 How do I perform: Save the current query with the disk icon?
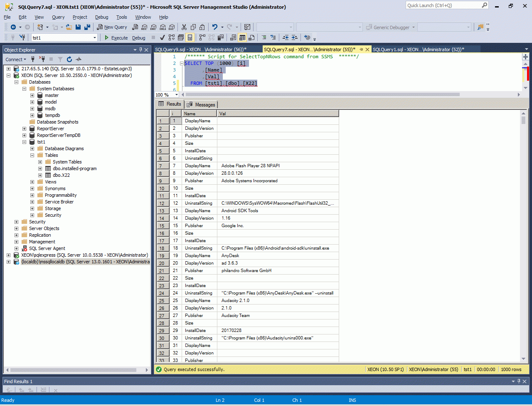point(78,27)
